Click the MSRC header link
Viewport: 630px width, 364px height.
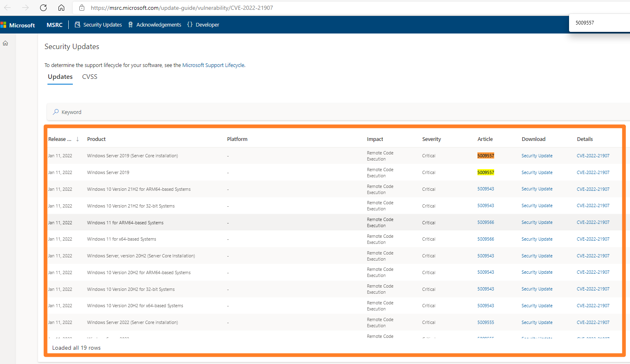click(x=54, y=25)
